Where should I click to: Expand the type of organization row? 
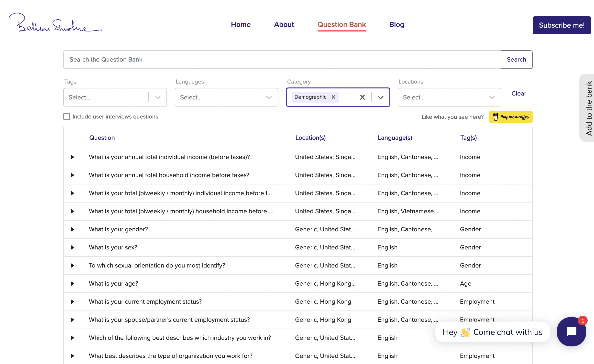72,356
